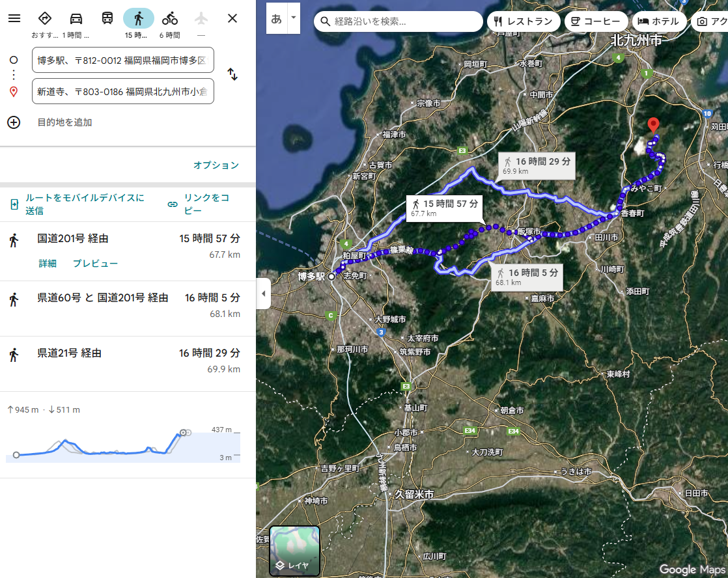Click the elevation profile chart

click(122, 445)
